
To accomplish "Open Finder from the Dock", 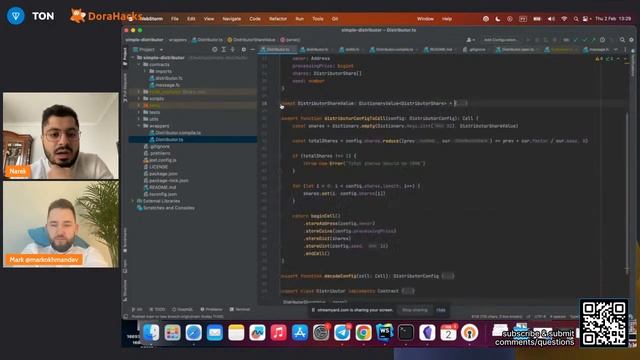I will pyautogui.click(x=151, y=333).
